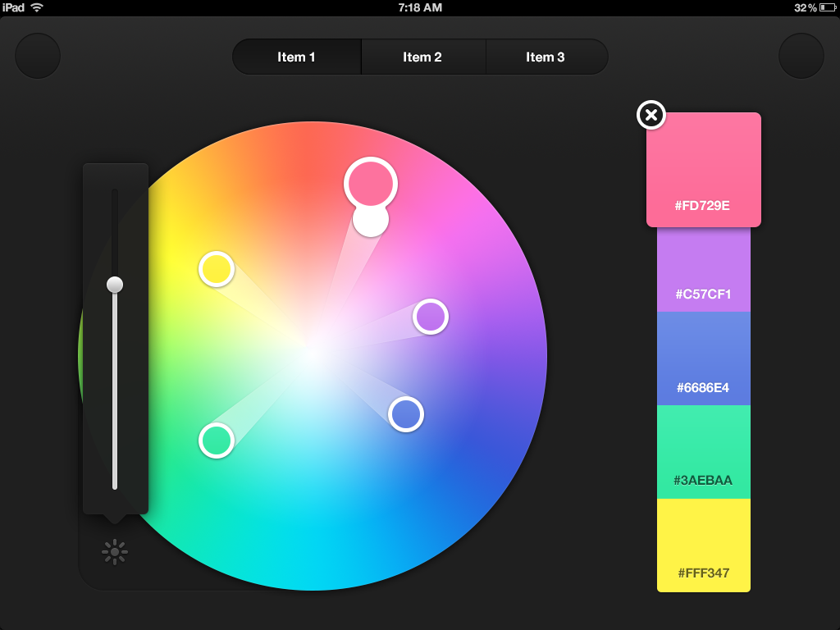Select the green color handle on wheel

217,441
